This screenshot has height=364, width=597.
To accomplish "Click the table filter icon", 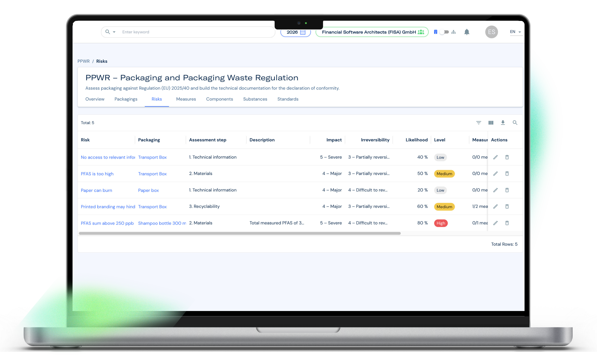I will pyautogui.click(x=478, y=123).
